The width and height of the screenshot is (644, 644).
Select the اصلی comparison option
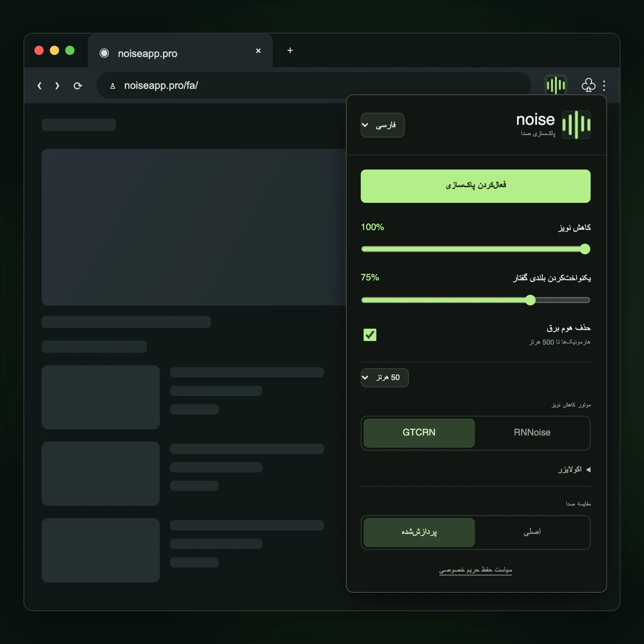[532, 533]
